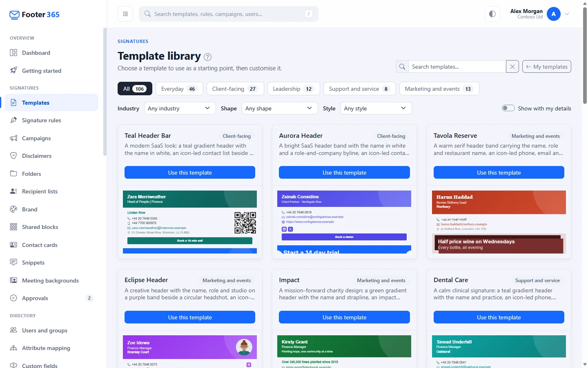Clear the template search field

click(512, 67)
